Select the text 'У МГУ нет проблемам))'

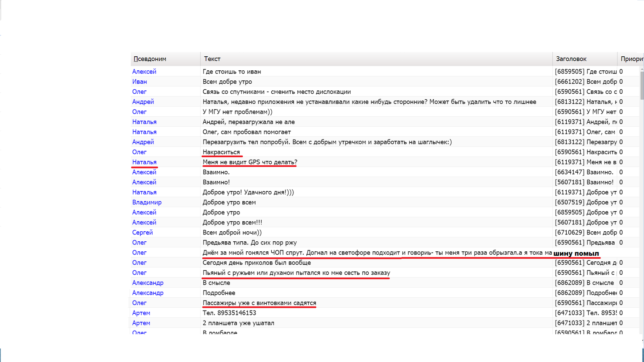point(237,112)
